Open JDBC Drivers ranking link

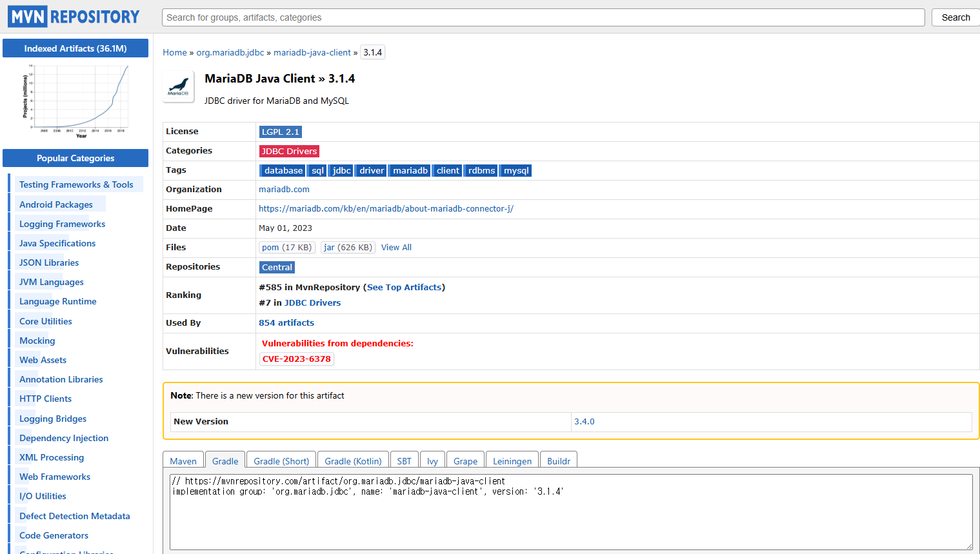312,303
